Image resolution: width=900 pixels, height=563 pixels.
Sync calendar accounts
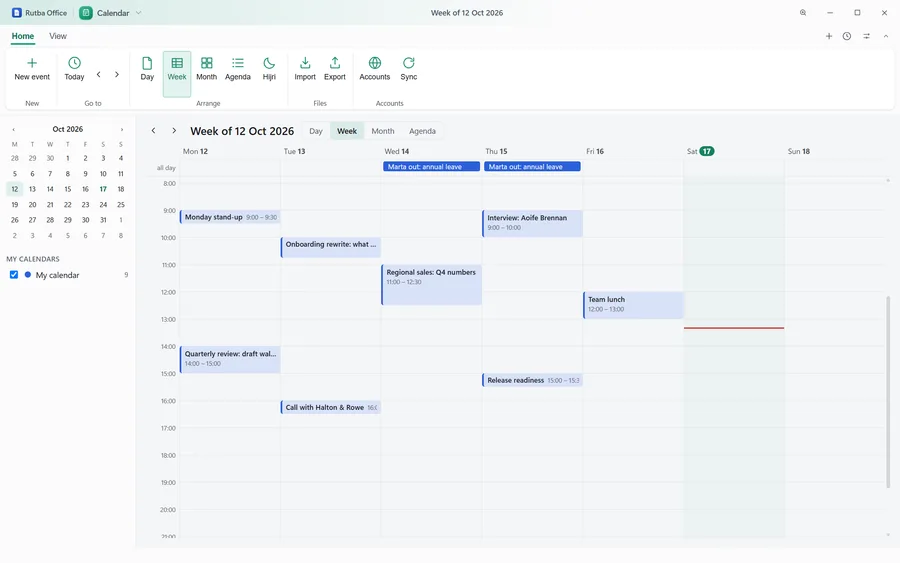point(409,69)
